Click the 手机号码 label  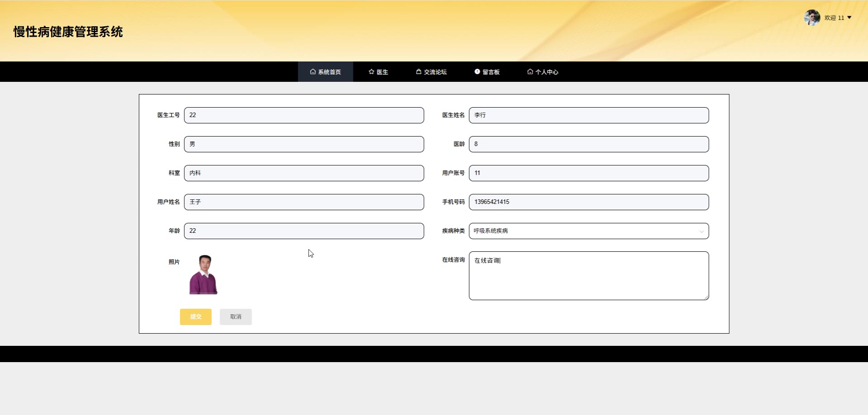[453, 202]
